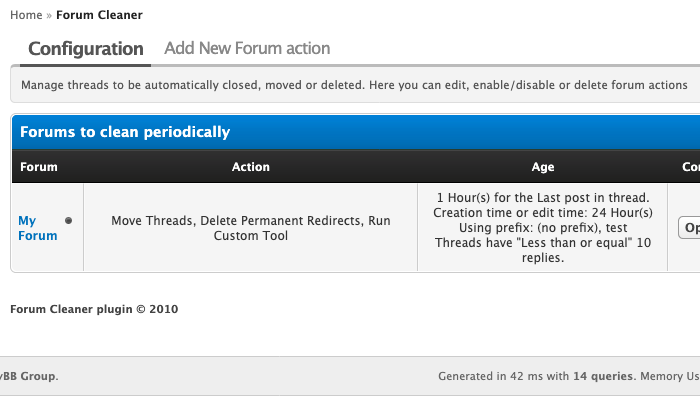Open the Options dropdown button for My Forum
700x400 pixels.
690,228
